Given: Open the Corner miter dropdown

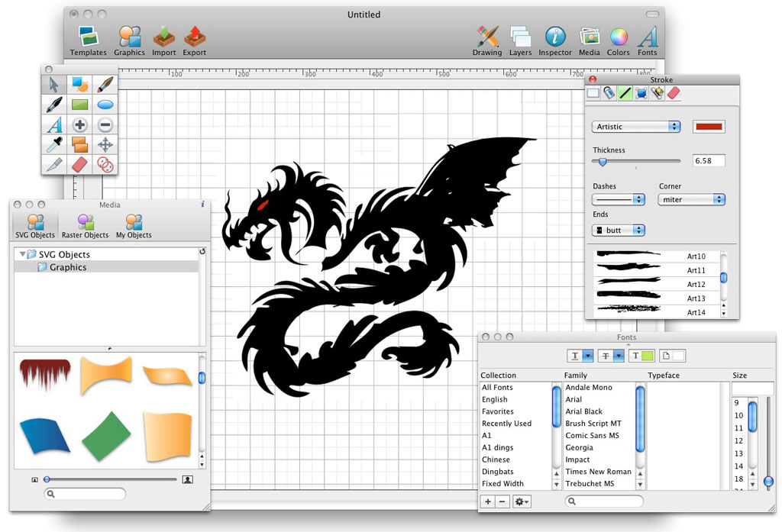Looking at the screenshot, I should click(691, 199).
